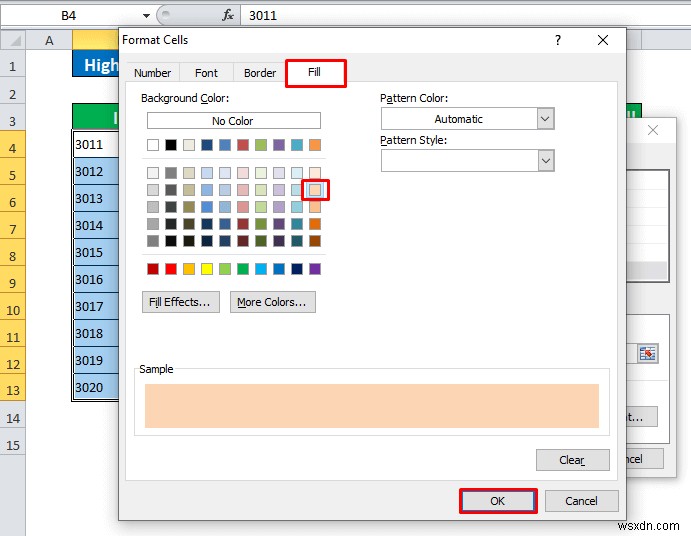This screenshot has width=691, height=536.
Task: Click the insert function fx icon
Action: pos(227,15)
